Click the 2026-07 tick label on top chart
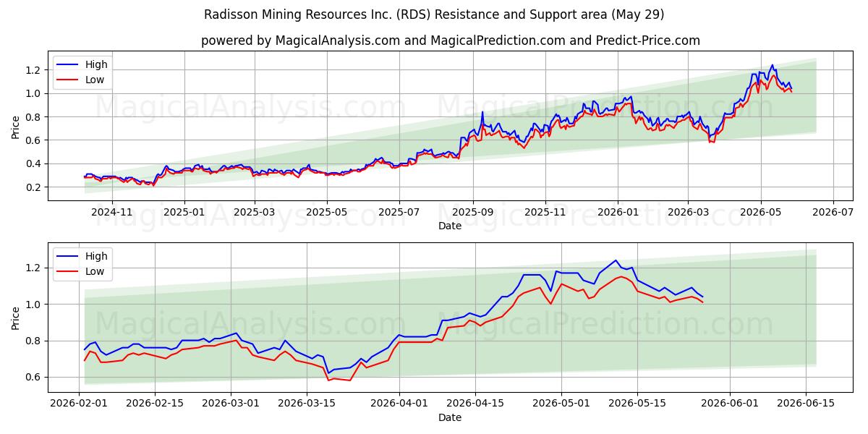 (x=833, y=213)
